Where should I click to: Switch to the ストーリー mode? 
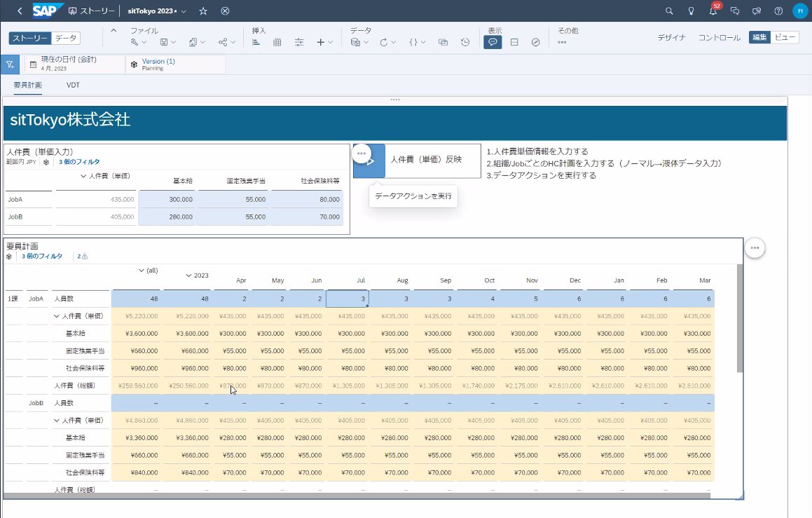tap(30, 38)
